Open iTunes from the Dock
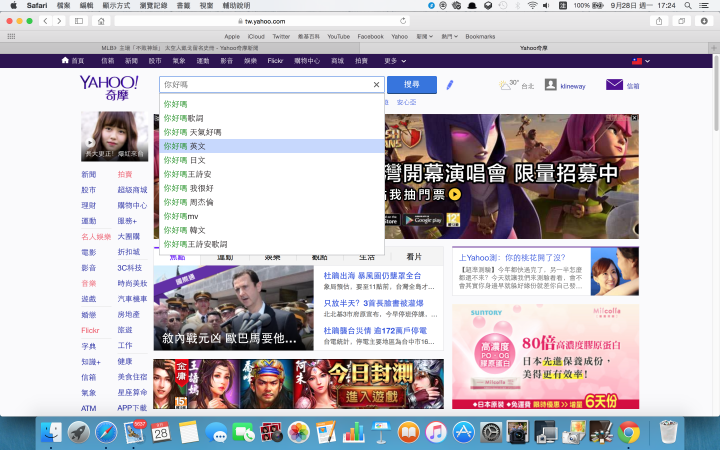The width and height of the screenshot is (720, 450). pyautogui.click(x=436, y=433)
